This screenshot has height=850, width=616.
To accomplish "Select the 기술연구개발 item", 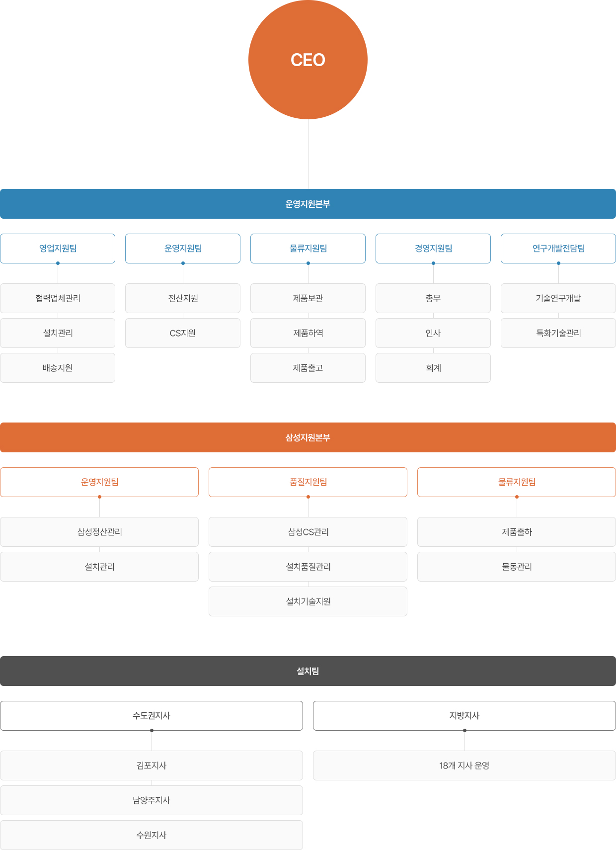I will [558, 298].
